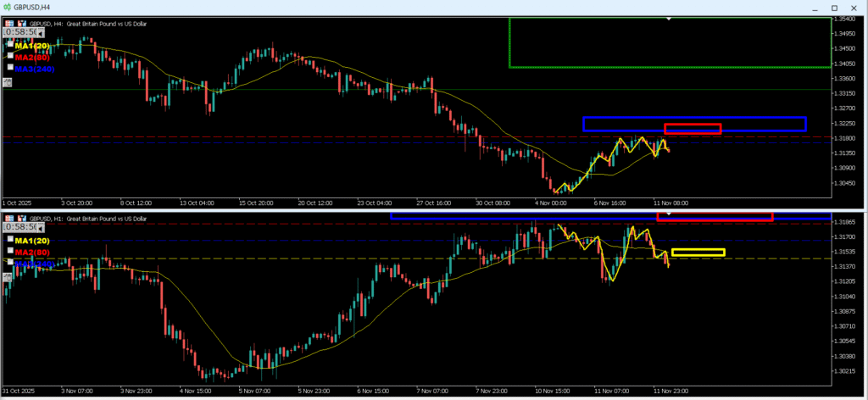Screen dimensions: 868x400
Task: Toggle MA2(80) checkbox on H1 chart
Action: tap(10, 250)
